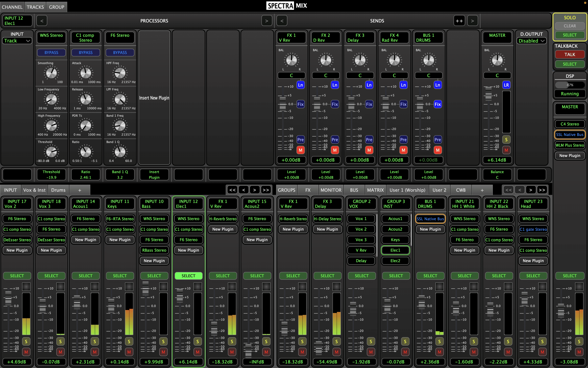Viewport: 588px width, 368px height.
Task: Open the BAL value C box on FX 1 send
Action: [x=291, y=75]
